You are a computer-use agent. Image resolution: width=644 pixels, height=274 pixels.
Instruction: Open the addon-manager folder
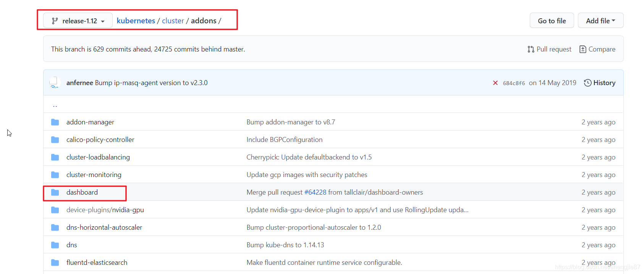[x=90, y=122]
